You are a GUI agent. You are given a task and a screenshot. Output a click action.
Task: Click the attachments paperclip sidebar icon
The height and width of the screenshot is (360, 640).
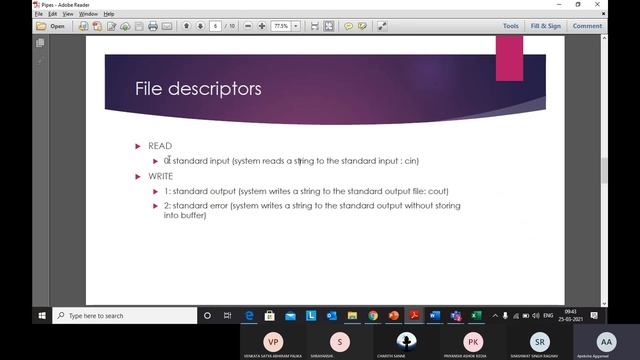(x=40, y=61)
